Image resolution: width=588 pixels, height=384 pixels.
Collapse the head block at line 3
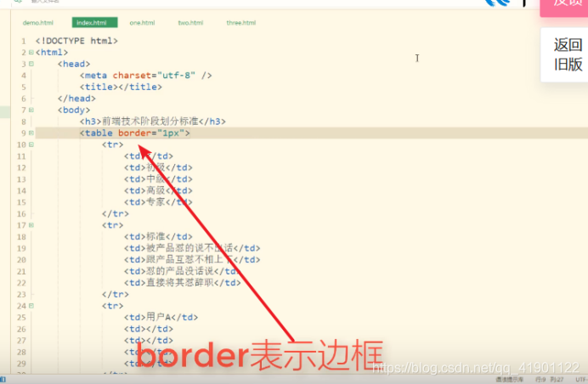31,64
